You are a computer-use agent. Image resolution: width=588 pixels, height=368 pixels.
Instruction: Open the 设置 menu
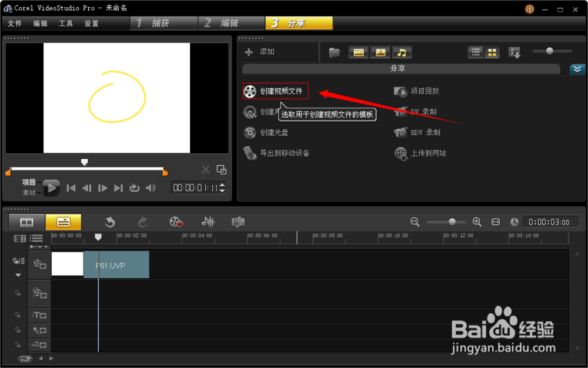[x=91, y=24]
